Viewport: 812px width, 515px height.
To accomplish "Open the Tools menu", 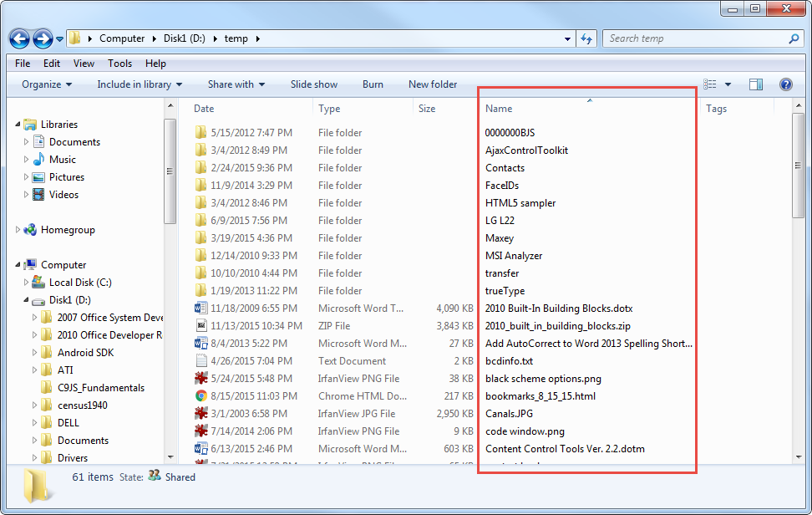I will pyautogui.click(x=119, y=64).
